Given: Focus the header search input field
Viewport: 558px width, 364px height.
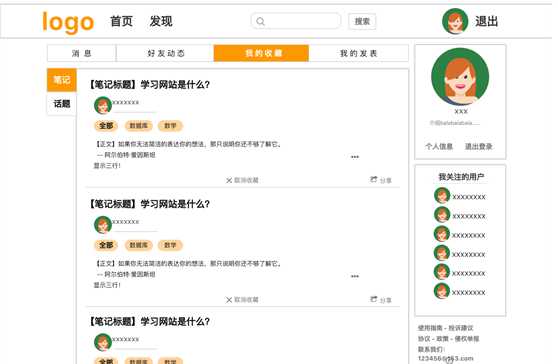Looking at the screenshot, I should pyautogui.click(x=296, y=21).
